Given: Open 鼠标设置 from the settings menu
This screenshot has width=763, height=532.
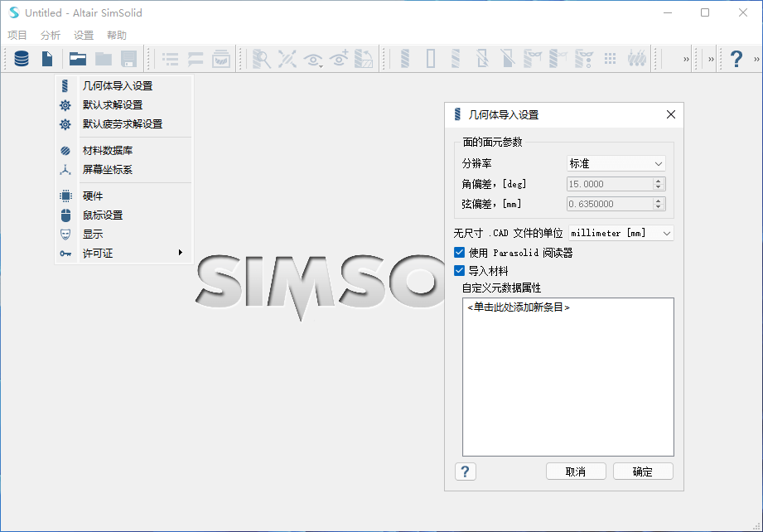Looking at the screenshot, I should pos(103,215).
